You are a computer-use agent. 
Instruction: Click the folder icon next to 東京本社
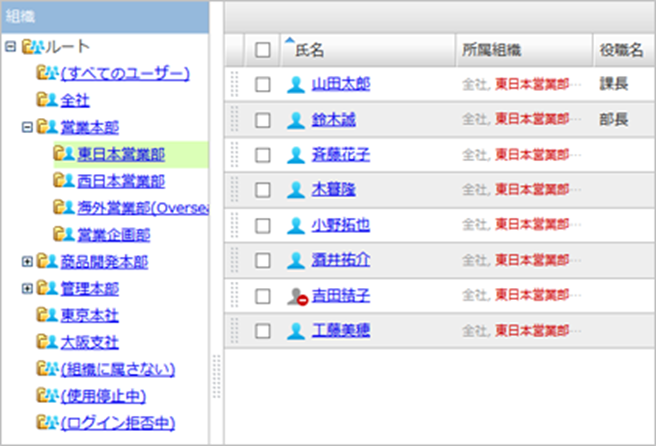tap(46, 316)
